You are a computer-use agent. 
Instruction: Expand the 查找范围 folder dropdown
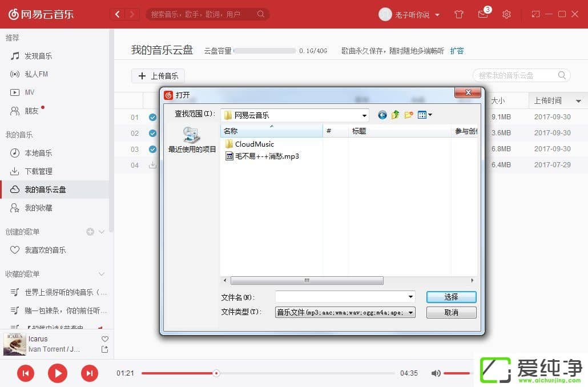364,115
